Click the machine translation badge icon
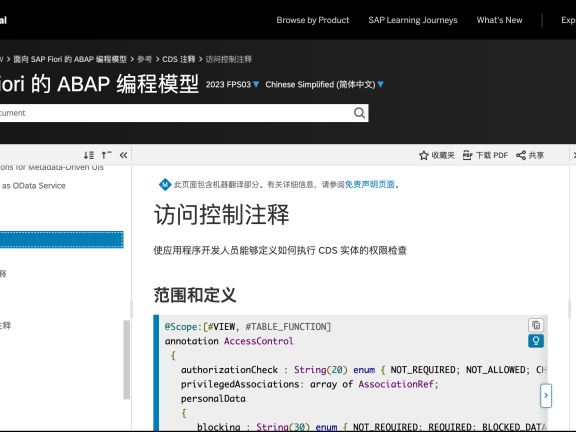 (165, 184)
